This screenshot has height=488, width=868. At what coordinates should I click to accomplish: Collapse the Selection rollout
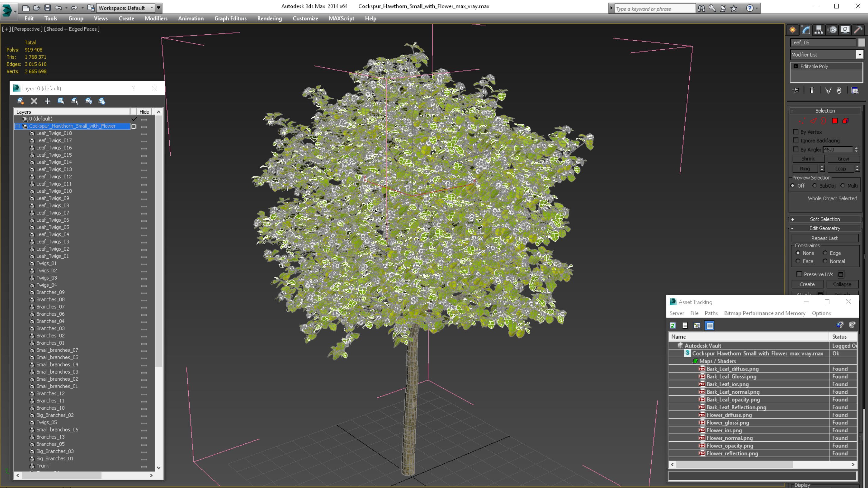[x=825, y=111]
